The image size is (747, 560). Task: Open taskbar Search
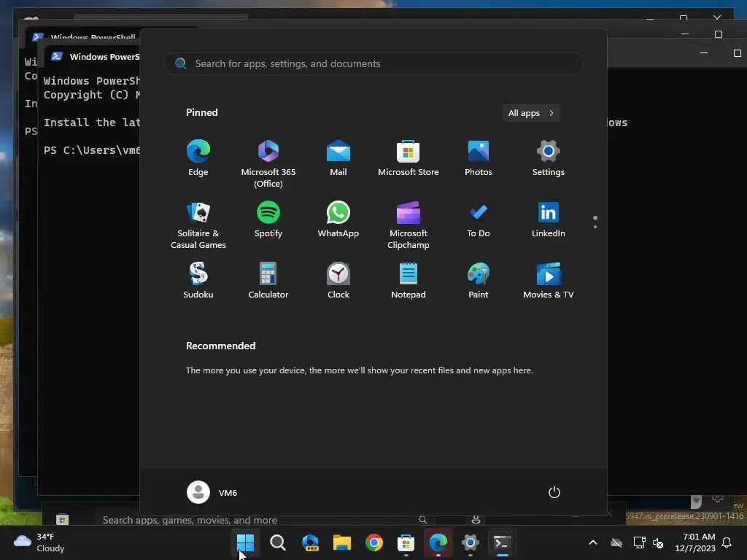point(278,542)
